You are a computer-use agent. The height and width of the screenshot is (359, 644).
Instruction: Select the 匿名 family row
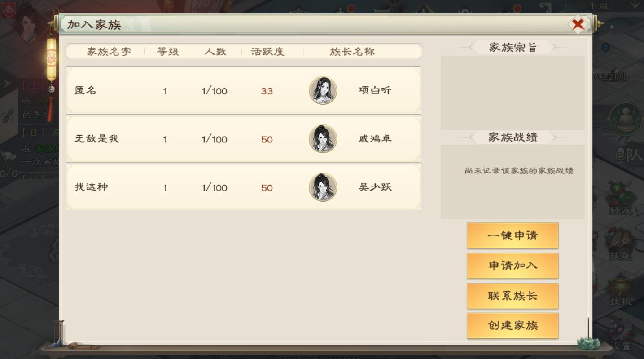(x=243, y=90)
